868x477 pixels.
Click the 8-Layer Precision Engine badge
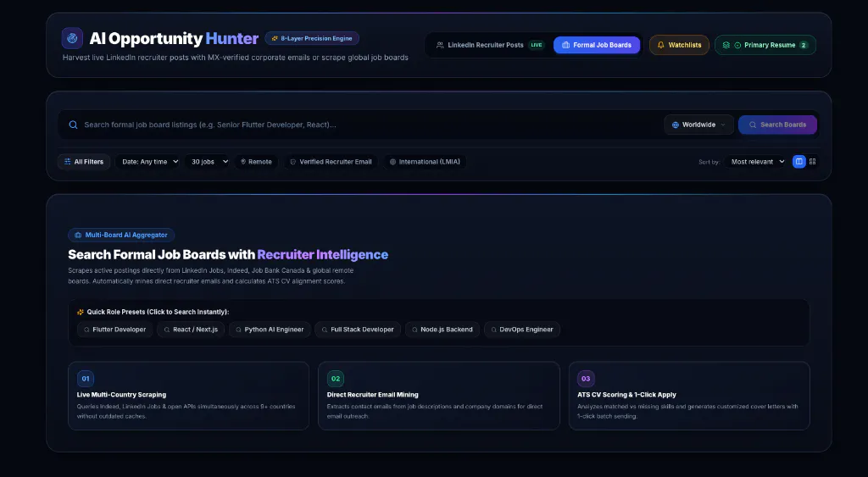(x=312, y=38)
